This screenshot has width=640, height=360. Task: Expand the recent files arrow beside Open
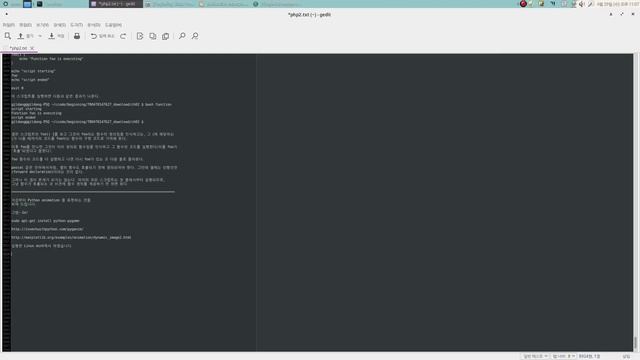[x=40, y=36]
